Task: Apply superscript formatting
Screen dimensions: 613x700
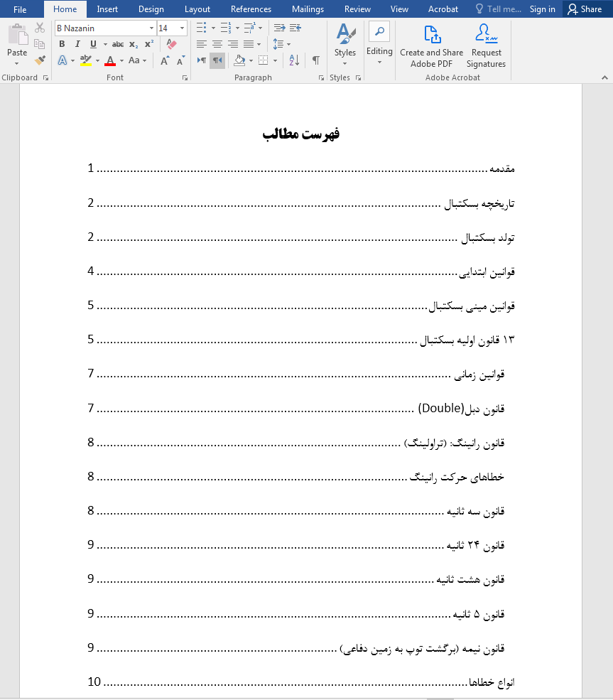Action: pyautogui.click(x=147, y=43)
